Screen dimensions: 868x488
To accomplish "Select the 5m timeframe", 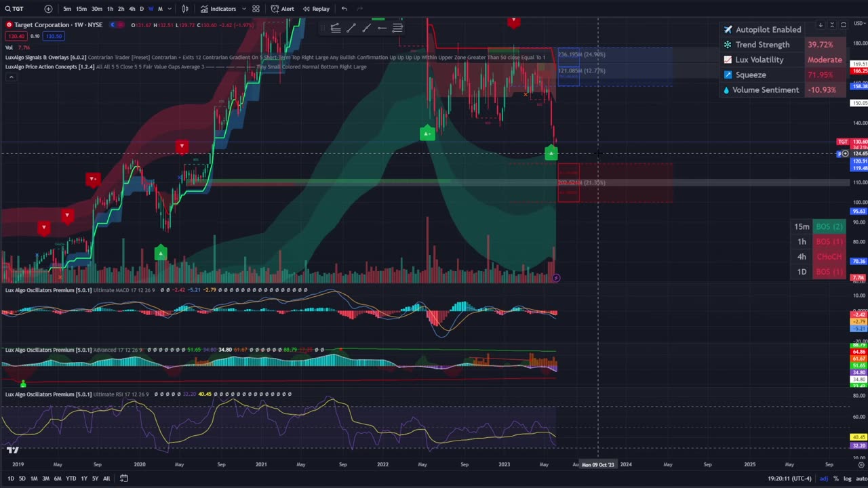I will pos(67,9).
